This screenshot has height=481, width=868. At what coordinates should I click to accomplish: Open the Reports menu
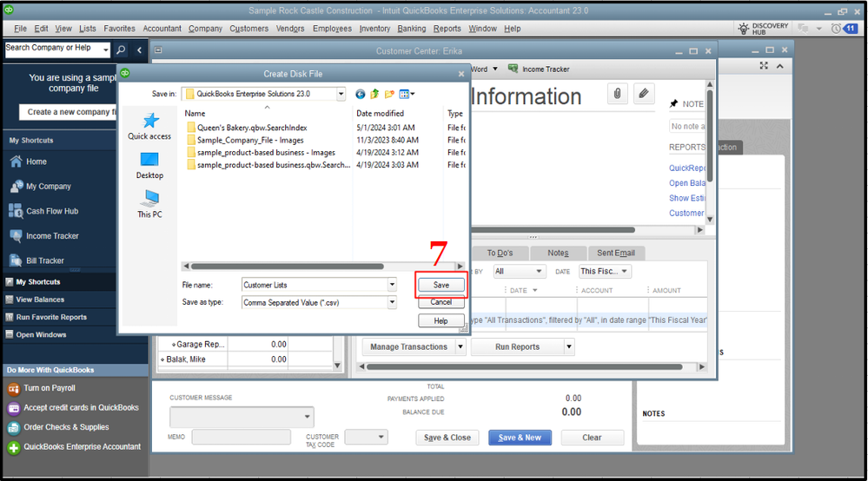coord(447,29)
